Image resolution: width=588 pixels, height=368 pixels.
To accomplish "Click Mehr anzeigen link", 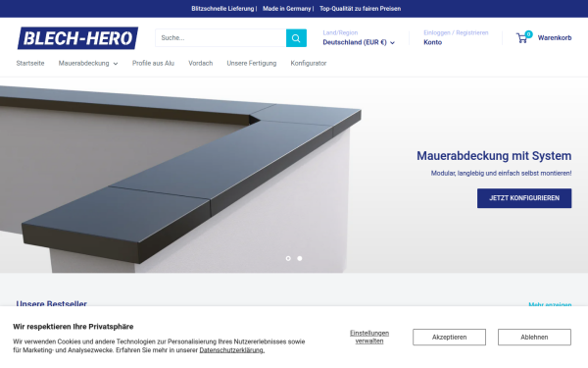I will 550,304.
